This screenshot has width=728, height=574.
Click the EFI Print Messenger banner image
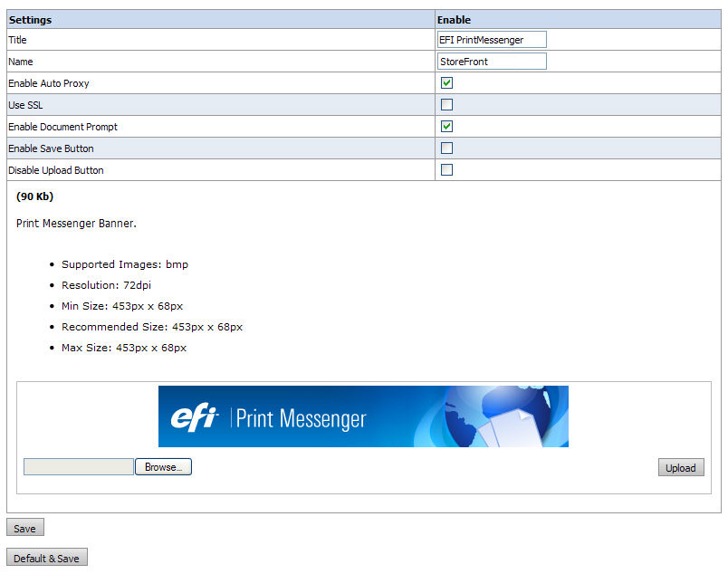[x=363, y=416]
